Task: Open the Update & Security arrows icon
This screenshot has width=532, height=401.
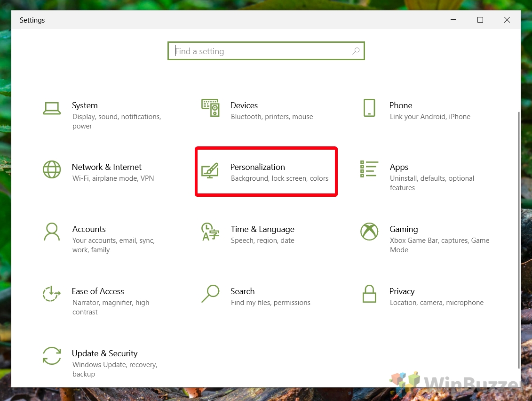Action: point(52,356)
